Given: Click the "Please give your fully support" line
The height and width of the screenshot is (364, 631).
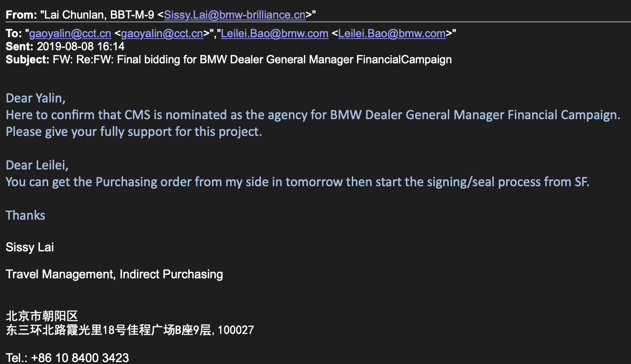Looking at the screenshot, I should [x=134, y=132].
